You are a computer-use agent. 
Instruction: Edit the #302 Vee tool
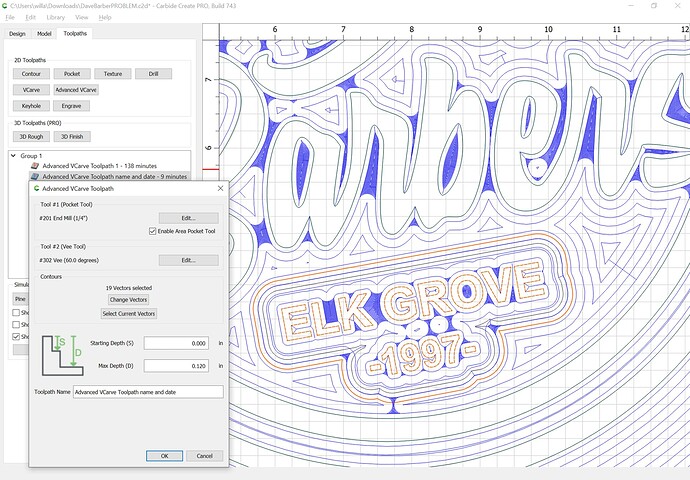coord(188,260)
